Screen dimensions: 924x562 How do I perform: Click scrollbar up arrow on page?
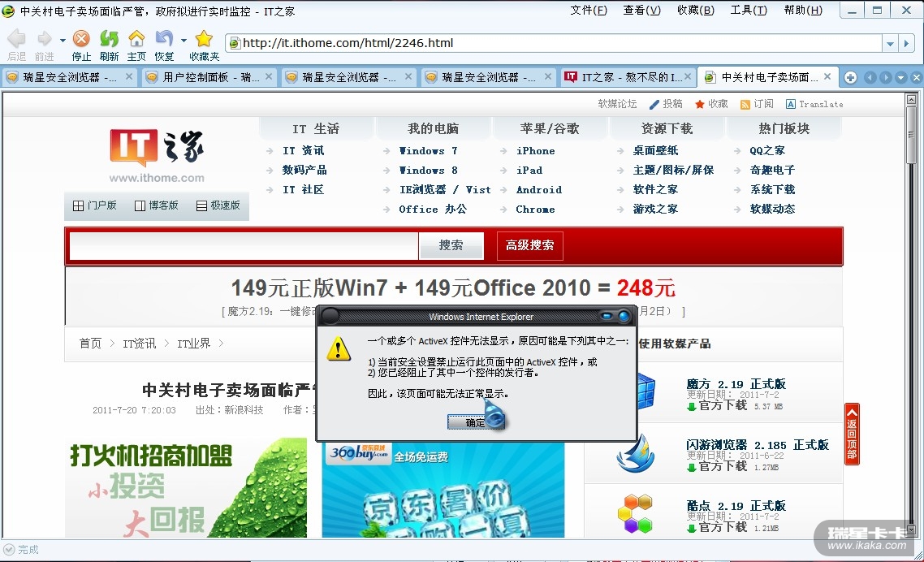pyautogui.click(x=911, y=100)
